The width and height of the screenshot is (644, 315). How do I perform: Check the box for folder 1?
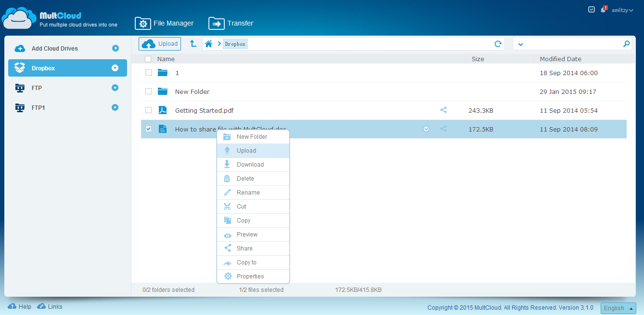pos(148,73)
